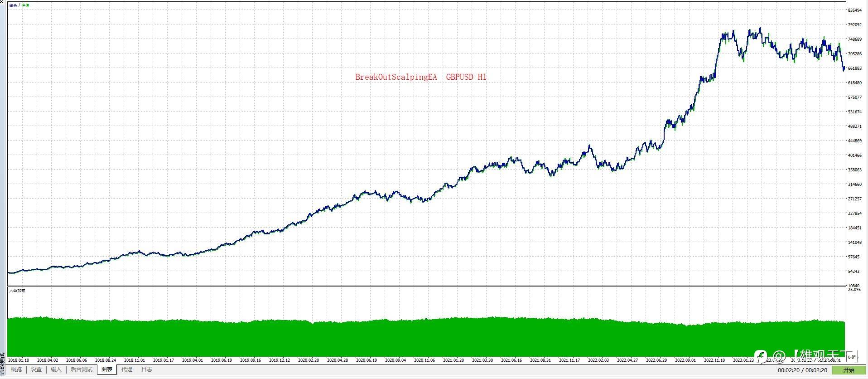Image resolution: width=868 pixels, height=379 pixels.
Task: Click the 2020.02.20 date marker
Action: coord(309,360)
